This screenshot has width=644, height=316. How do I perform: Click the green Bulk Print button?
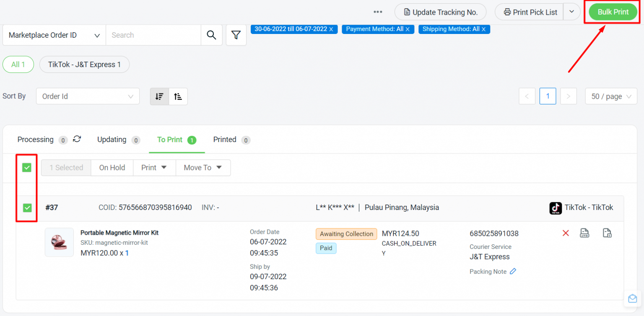pos(613,12)
